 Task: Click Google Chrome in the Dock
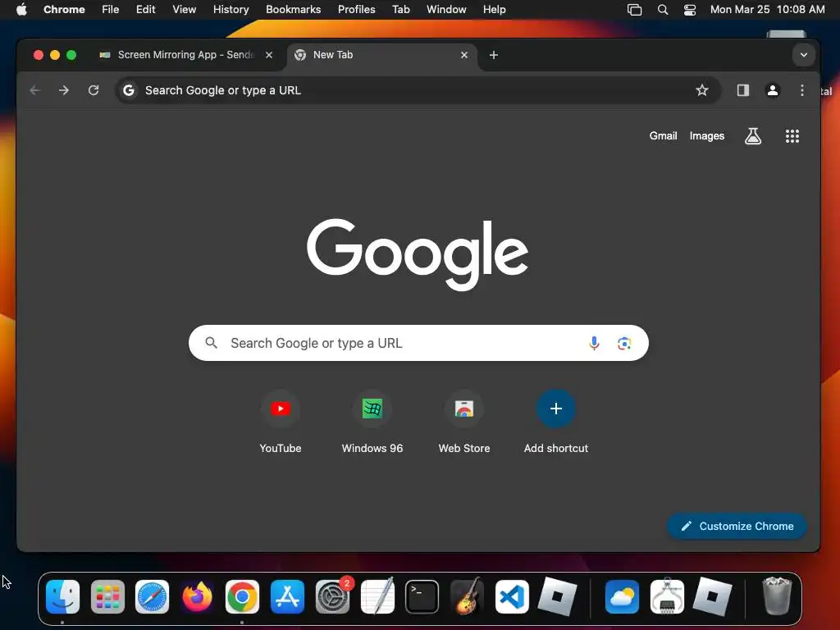point(242,597)
